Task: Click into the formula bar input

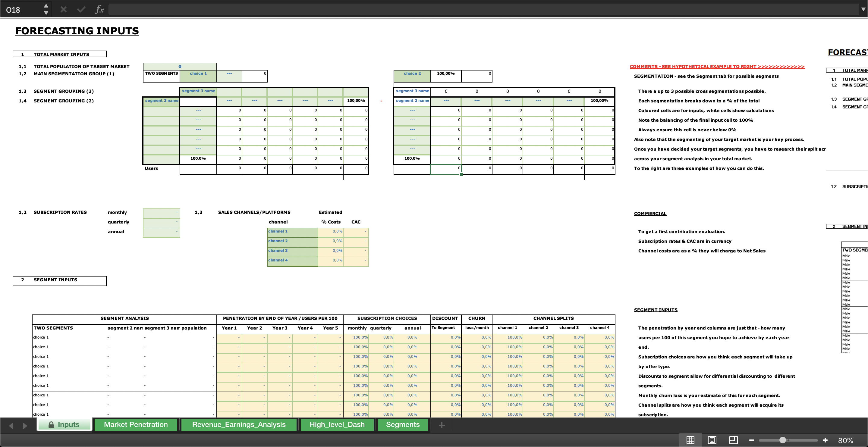Action: click(x=483, y=9)
